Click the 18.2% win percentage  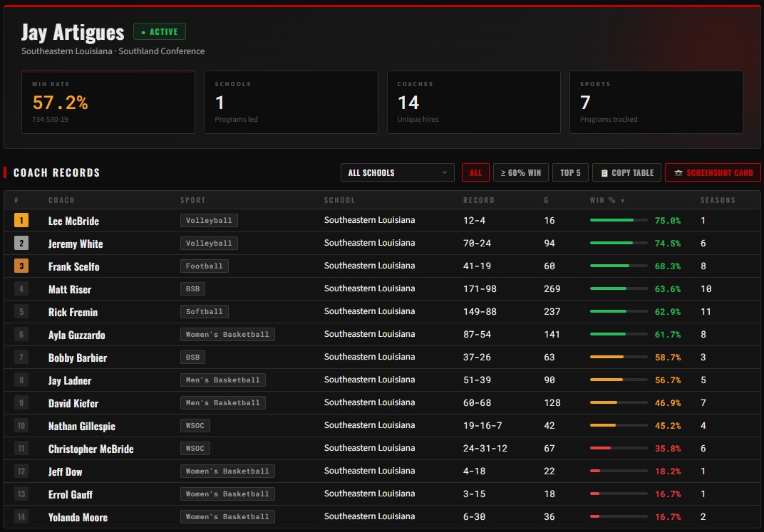668,471
